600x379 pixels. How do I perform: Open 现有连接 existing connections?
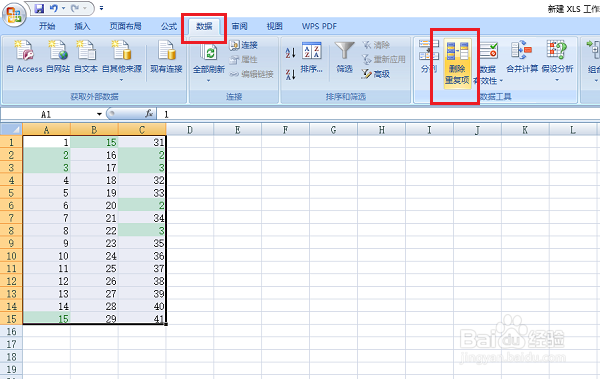(166, 57)
